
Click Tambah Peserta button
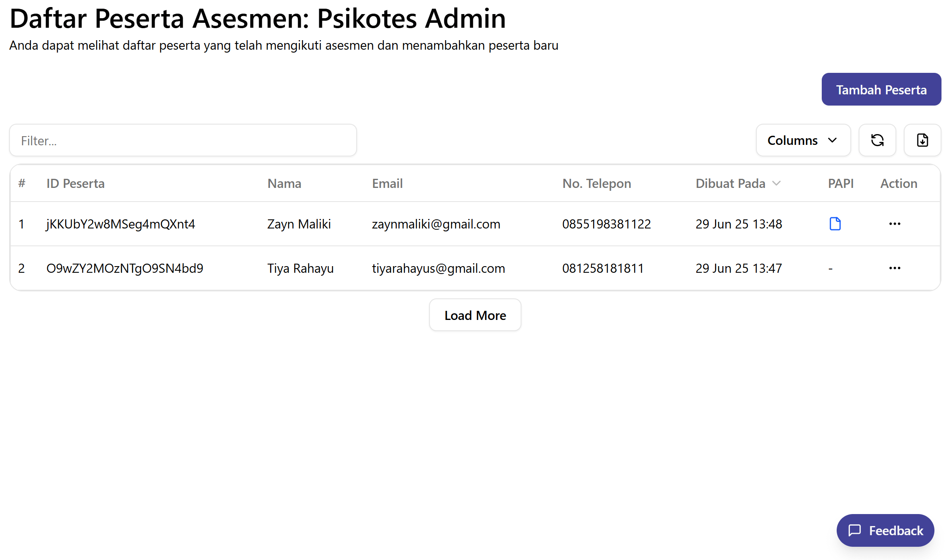(881, 89)
